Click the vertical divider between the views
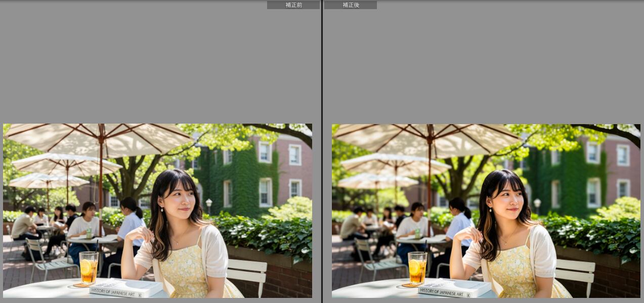This screenshot has width=644, height=303. click(x=322, y=152)
